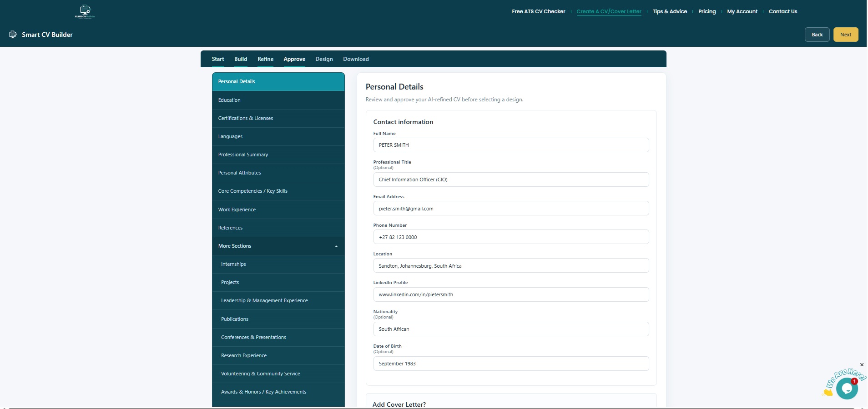The image size is (868, 409).
Task: Switch to the Build step tab
Action: click(241, 59)
